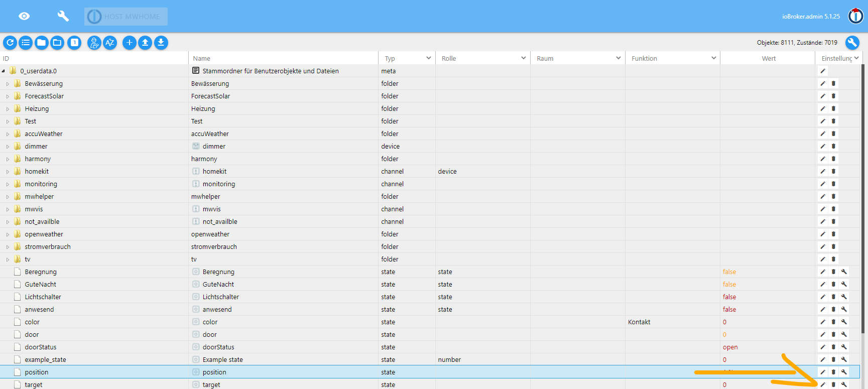
Task: Select the example_state row
Action: pos(45,359)
